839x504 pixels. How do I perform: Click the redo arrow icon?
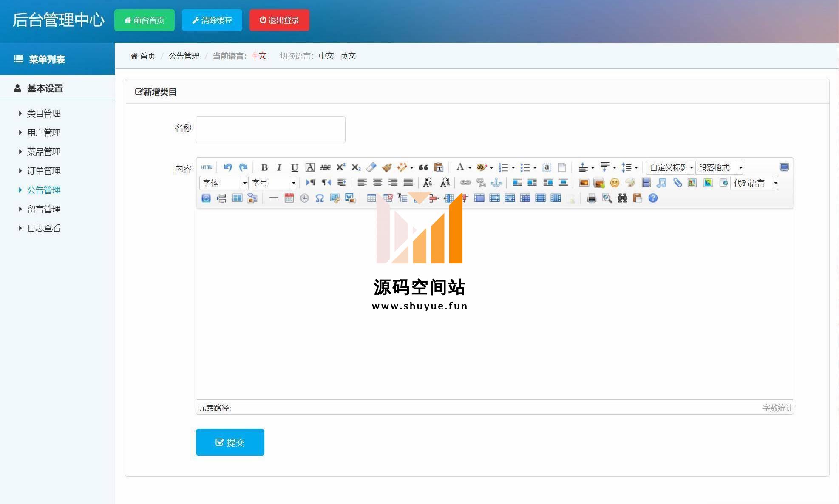point(243,167)
